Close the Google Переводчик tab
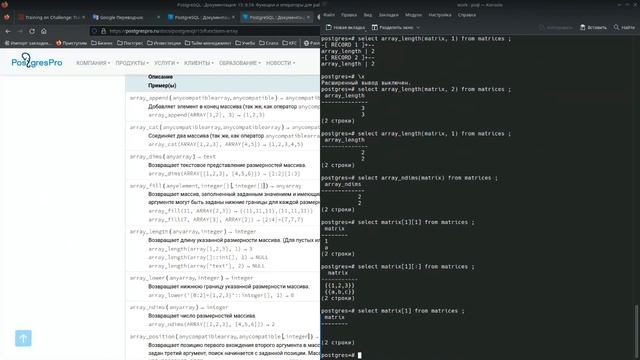Screen dimensions: 640x360 coord(158,18)
